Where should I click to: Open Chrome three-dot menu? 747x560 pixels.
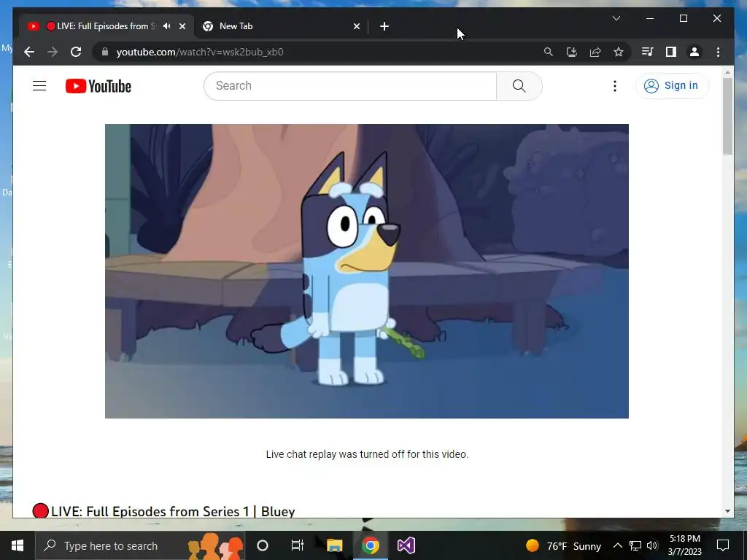coord(718,52)
